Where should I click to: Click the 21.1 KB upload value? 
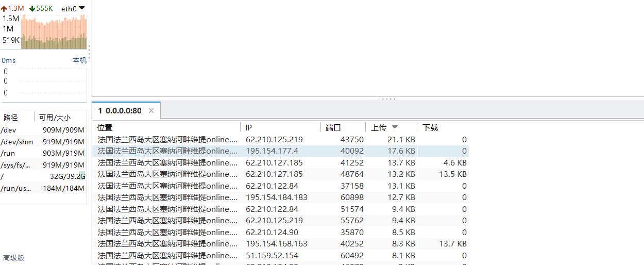(x=401, y=139)
